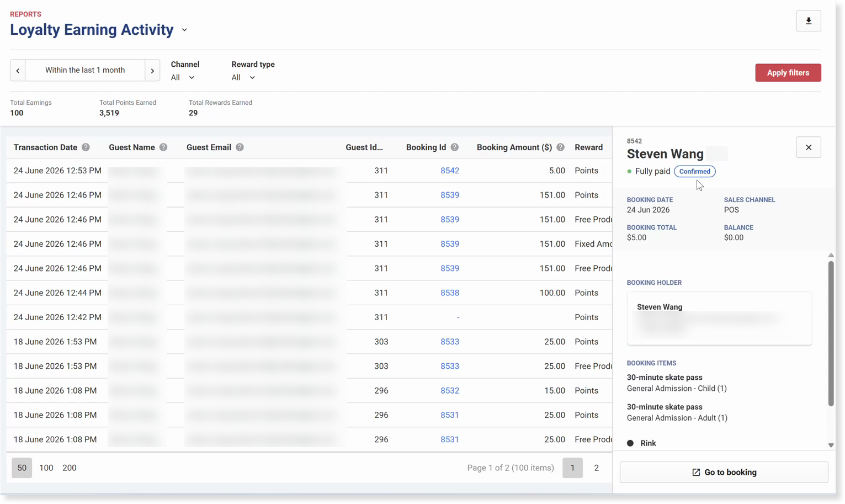The width and height of the screenshot is (845, 504).
Task: Sort by Transaction Date column header
Action: coord(45,147)
